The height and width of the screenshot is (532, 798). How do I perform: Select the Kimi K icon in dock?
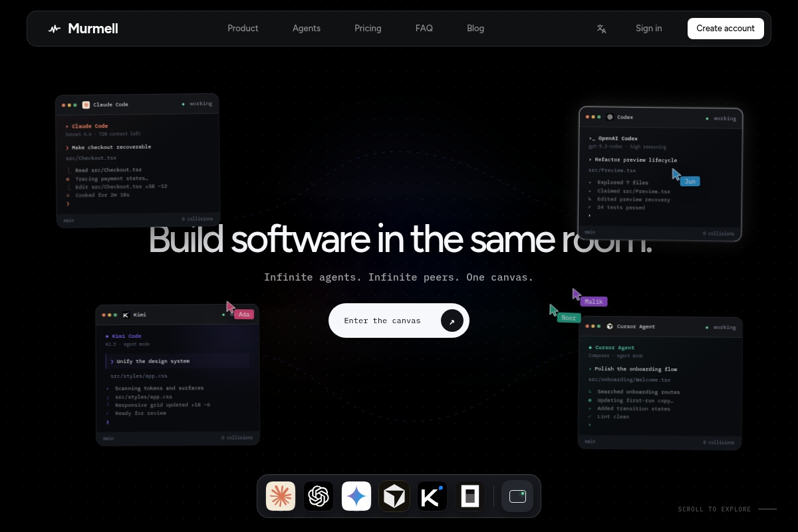pos(432,496)
